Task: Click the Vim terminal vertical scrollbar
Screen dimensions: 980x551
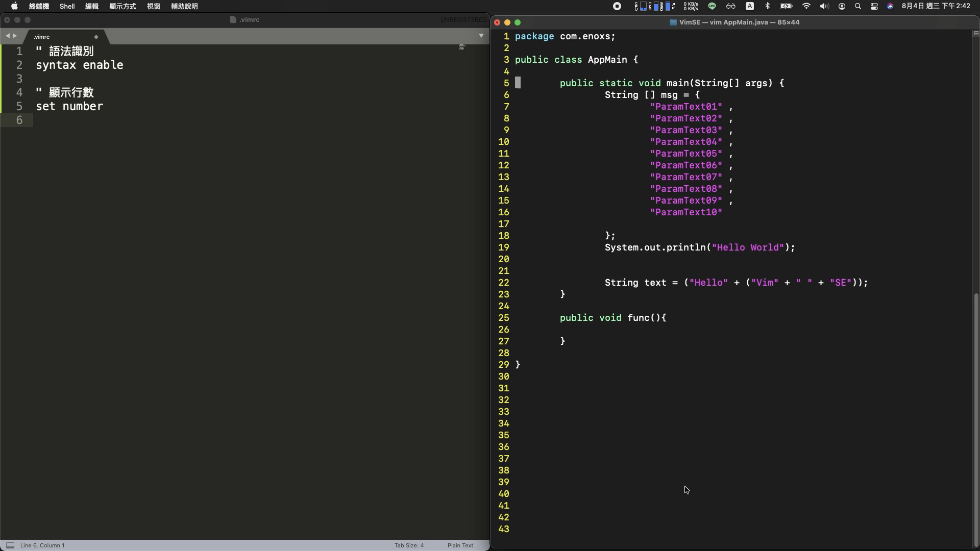Action: pyautogui.click(x=976, y=418)
